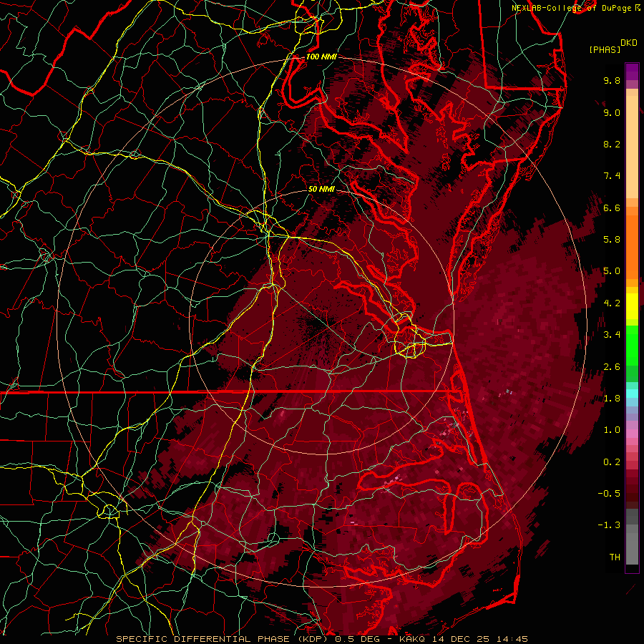Click the 2.6 value on the color scale

coord(612,367)
